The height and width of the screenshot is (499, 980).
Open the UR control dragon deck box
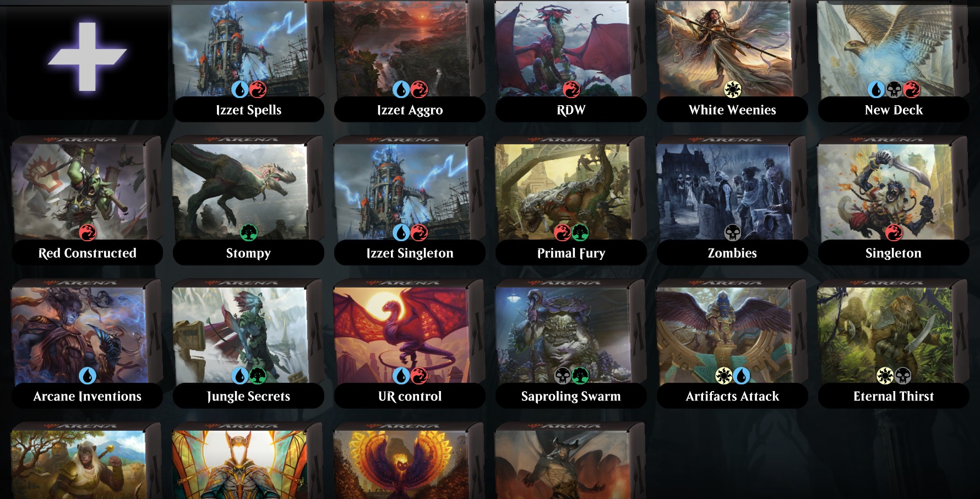pyautogui.click(x=410, y=344)
